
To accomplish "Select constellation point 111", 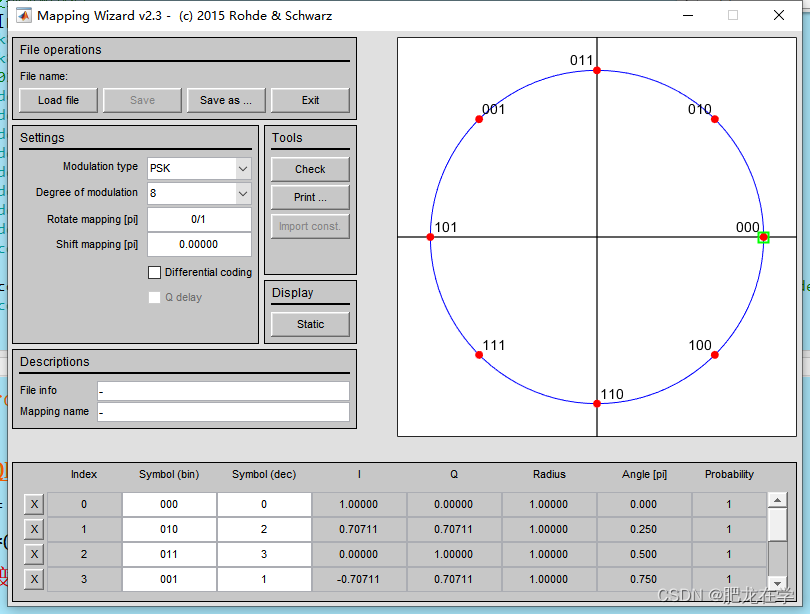I will coord(479,355).
